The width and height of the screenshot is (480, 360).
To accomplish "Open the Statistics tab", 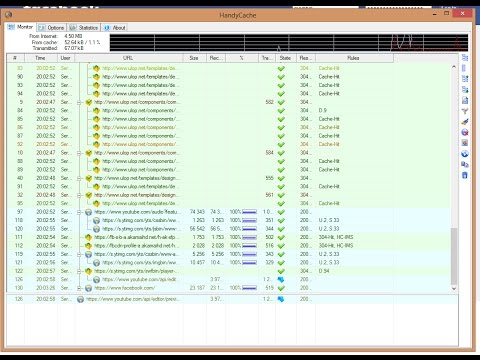I will click(84, 28).
